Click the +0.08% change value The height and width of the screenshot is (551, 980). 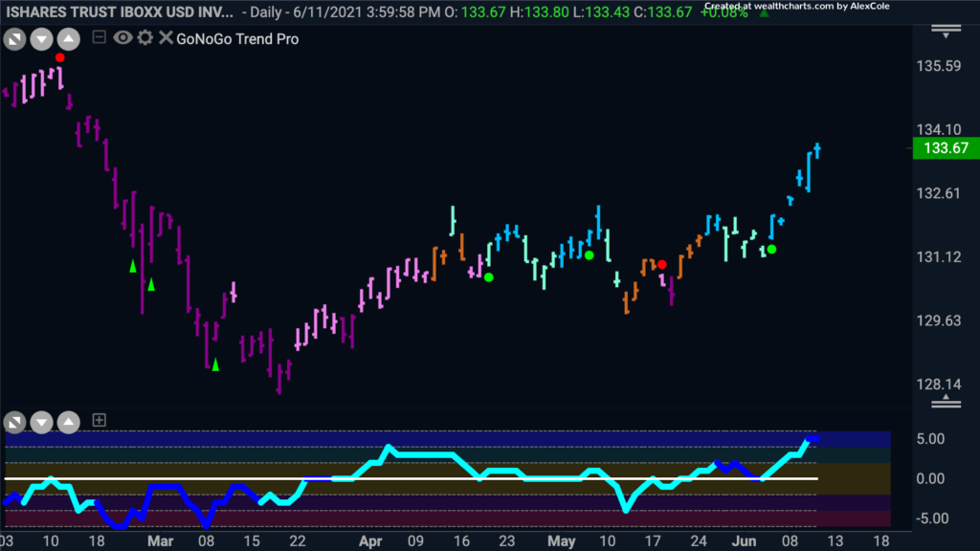(x=724, y=12)
